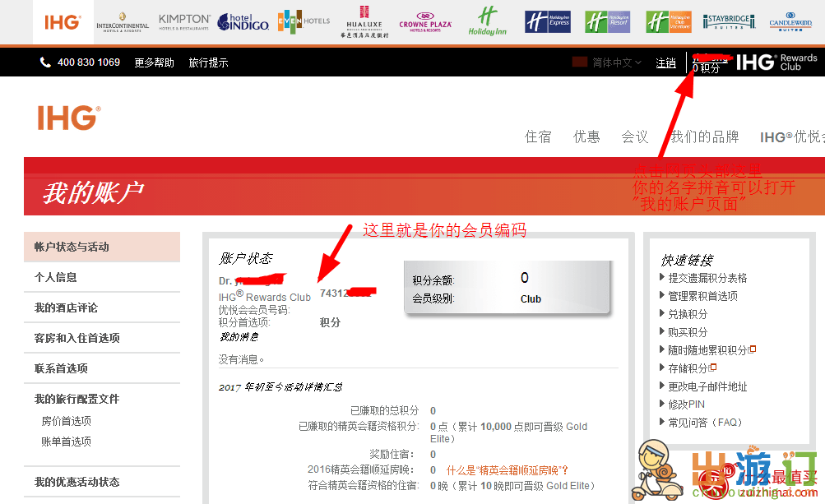Image resolution: width=825 pixels, height=504 pixels.
Task: Open the 提交遗漏积分表格 quick link
Action: click(x=707, y=278)
